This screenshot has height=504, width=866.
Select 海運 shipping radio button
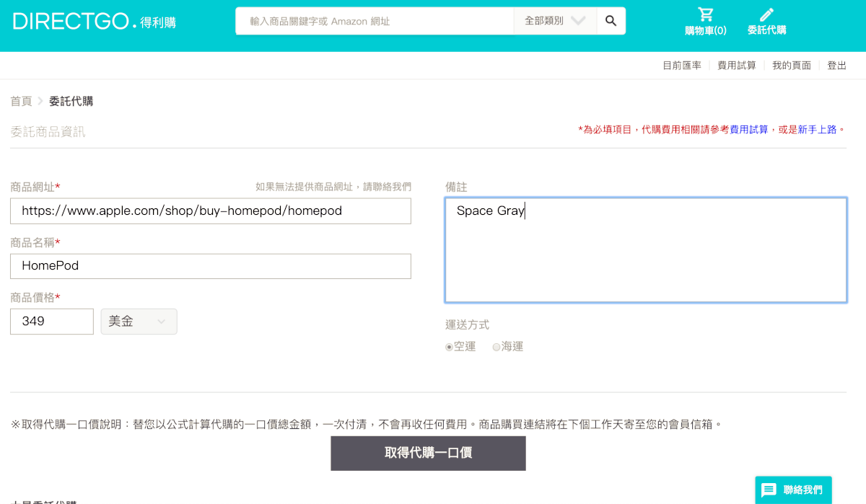[497, 347]
